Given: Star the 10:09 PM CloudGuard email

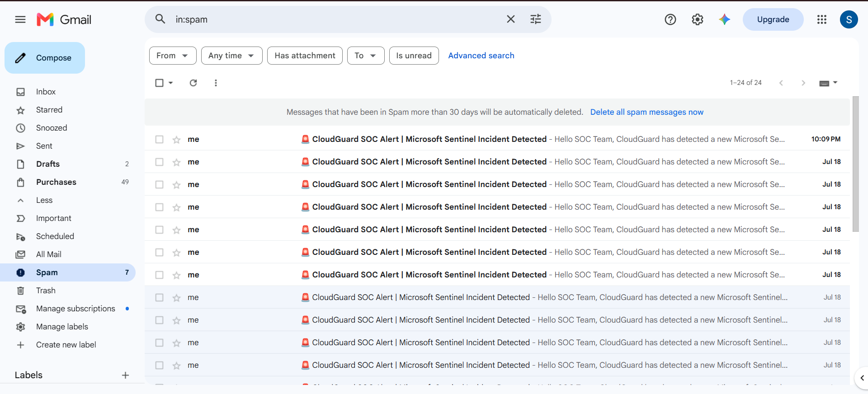Looking at the screenshot, I should (x=176, y=140).
